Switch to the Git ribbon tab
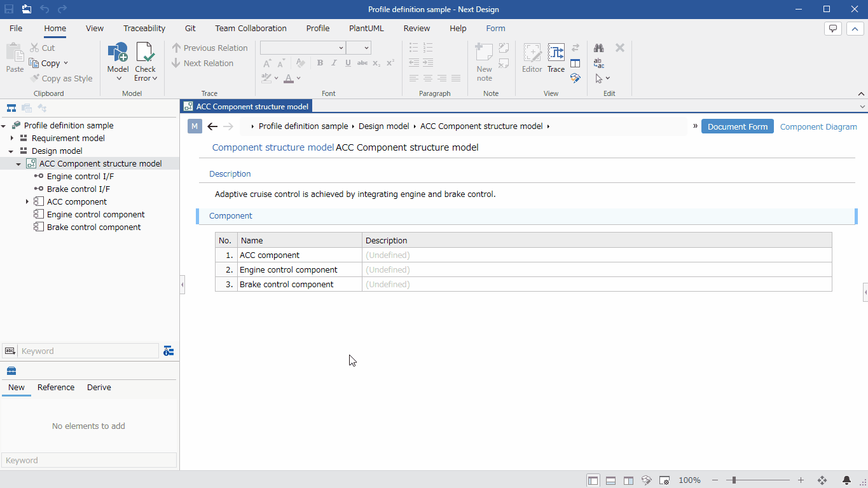Image resolution: width=868 pixels, height=488 pixels. [190, 28]
